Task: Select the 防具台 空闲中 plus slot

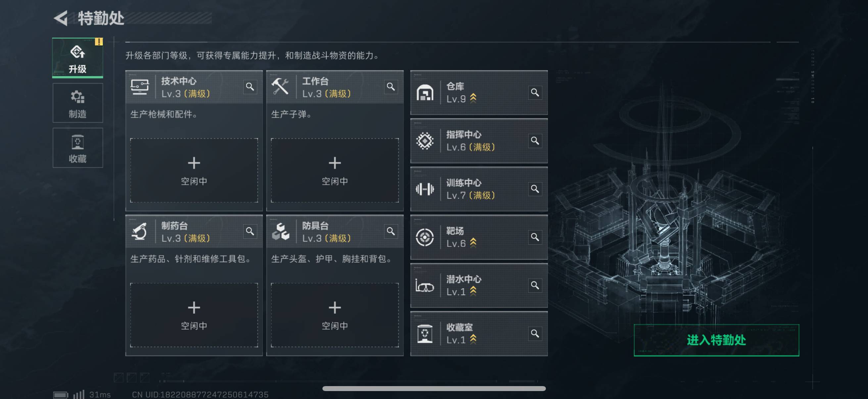Action: coord(335,315)
